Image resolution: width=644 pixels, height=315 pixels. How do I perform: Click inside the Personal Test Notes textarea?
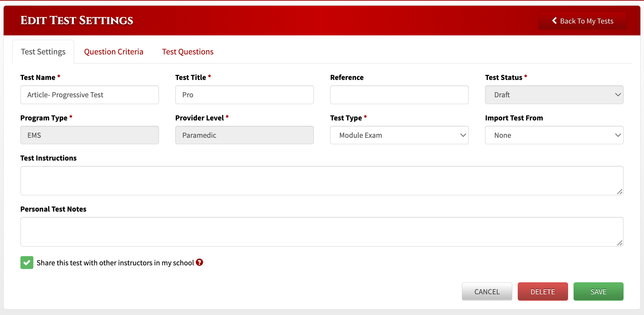pyautogui.click(x=322, y=232)
